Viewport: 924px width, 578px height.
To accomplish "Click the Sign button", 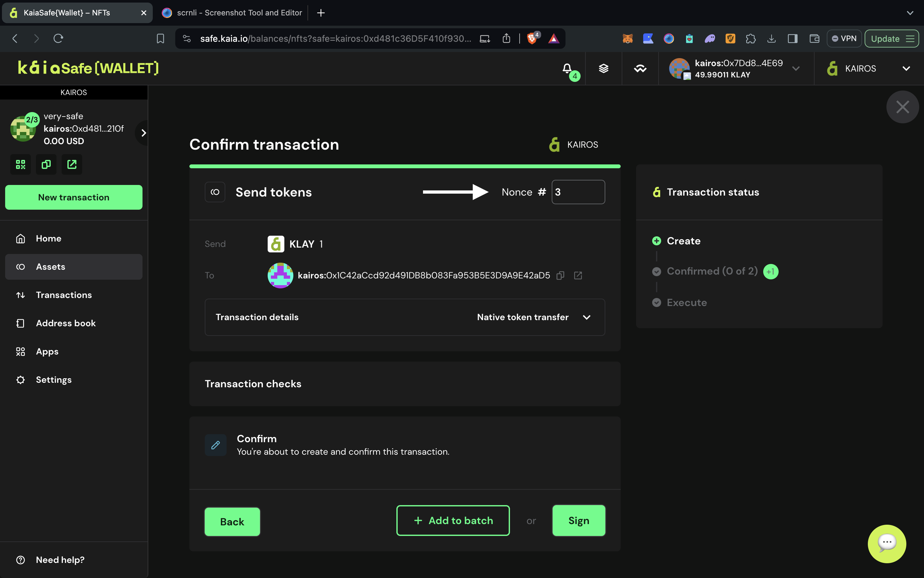I will 578,520.
